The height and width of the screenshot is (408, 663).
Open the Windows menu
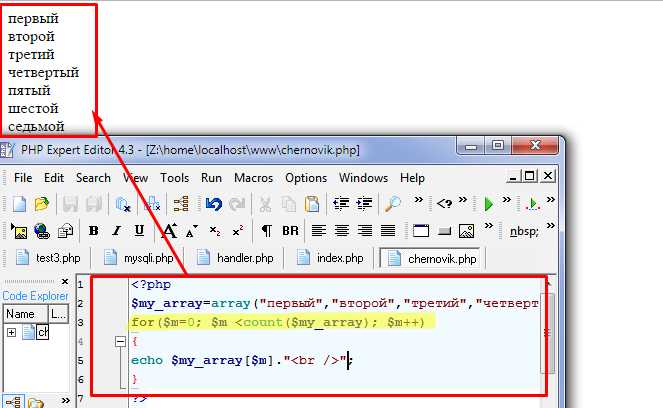click(x=364, y=178)
